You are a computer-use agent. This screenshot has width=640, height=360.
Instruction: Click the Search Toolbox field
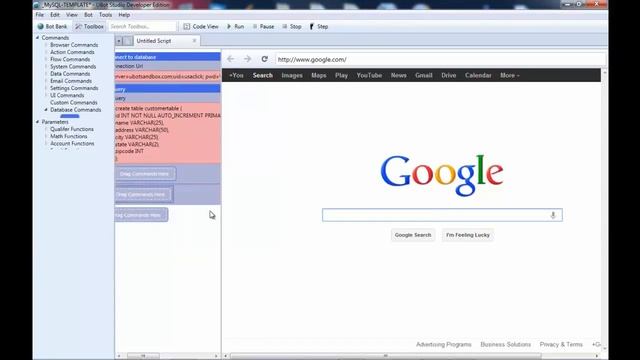[x=142, y=27]
